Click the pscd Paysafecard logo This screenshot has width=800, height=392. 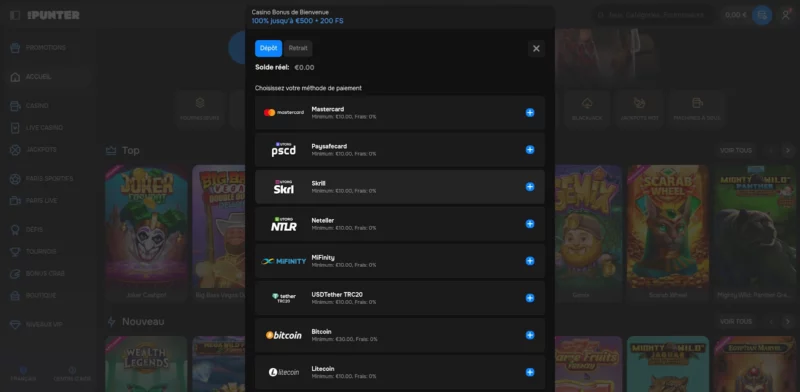pos(284,150)
